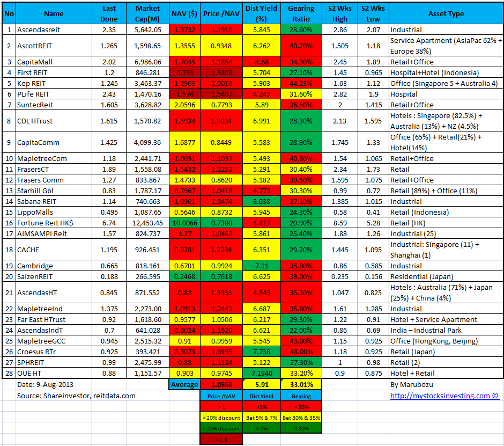The height and width of the screenshot is (446, 504).
Task: Click the legend Gearing header cell
Action: click(301, 396)
